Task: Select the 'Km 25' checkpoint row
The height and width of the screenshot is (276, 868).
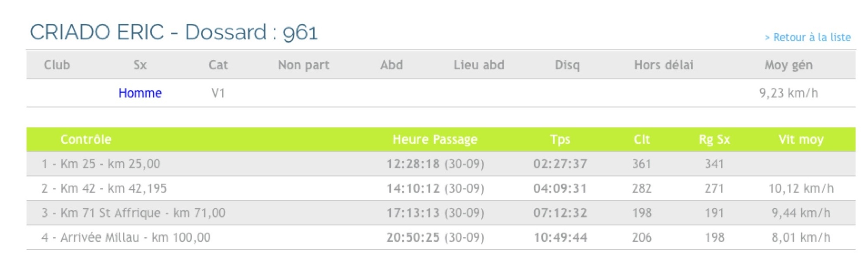Action: click(x=441, y=164)
